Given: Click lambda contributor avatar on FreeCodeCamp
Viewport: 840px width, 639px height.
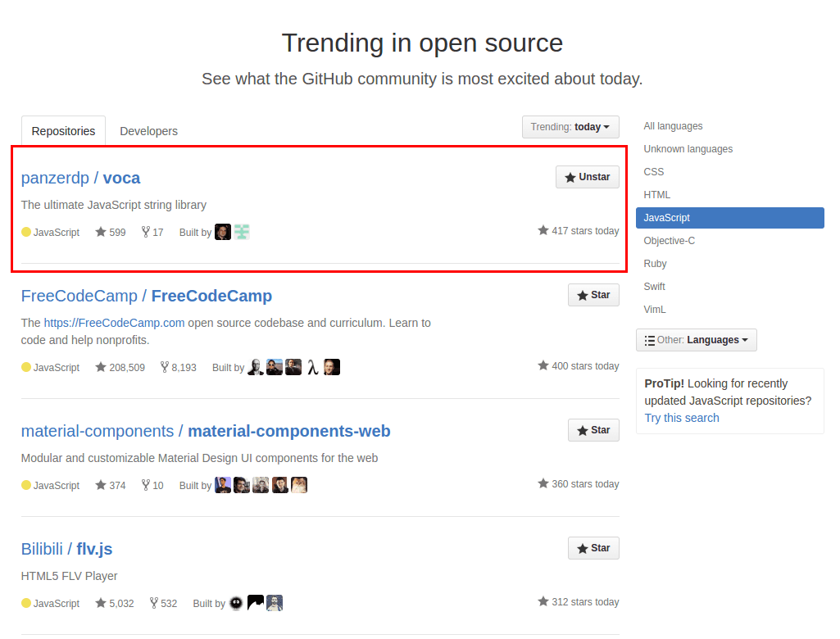Looking at the screenshot, I should click(x=312, y=367).
